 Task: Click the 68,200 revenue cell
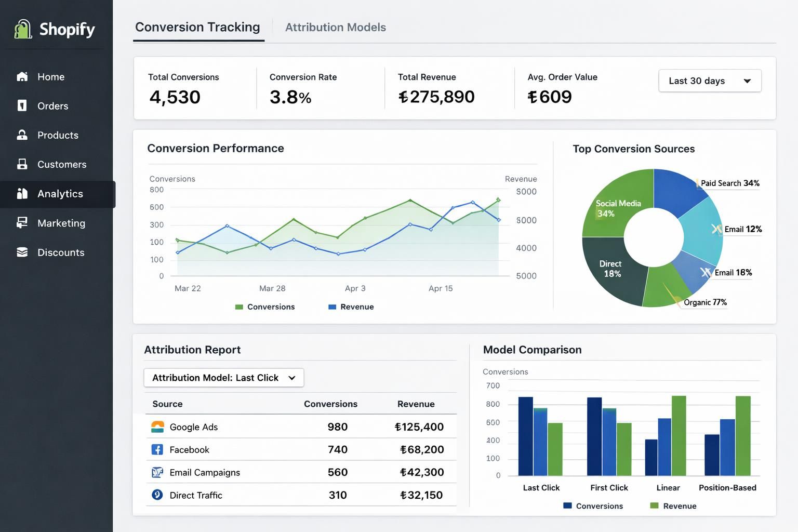422,449
